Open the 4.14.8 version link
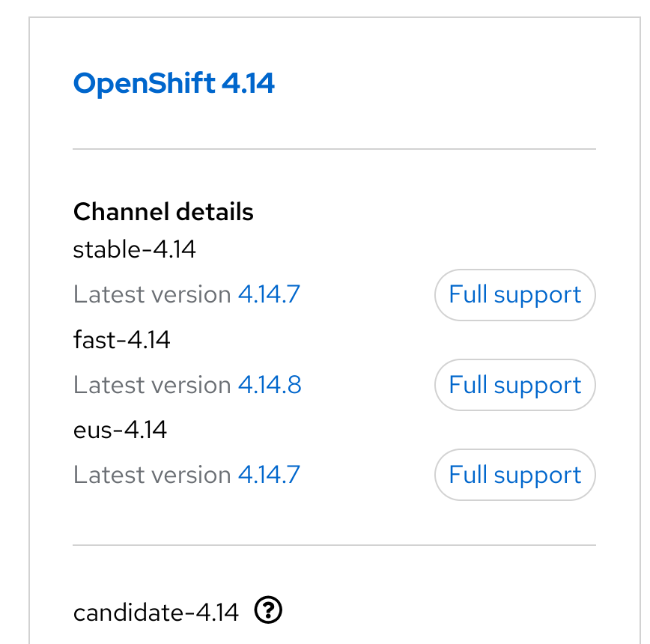The image size is (650, 644). tap(270, 385)
